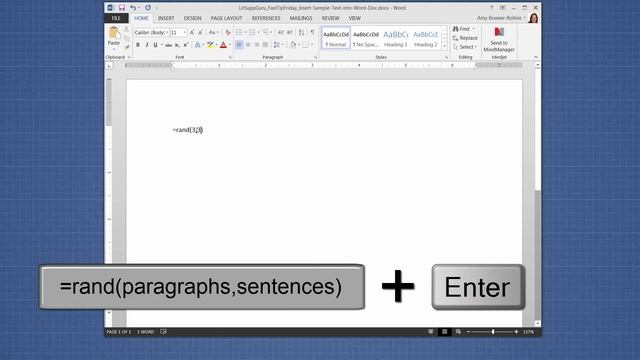Switch to the MAILINGS tab
The height and width of the screenshot is (360, 640).
click(301, 18)
